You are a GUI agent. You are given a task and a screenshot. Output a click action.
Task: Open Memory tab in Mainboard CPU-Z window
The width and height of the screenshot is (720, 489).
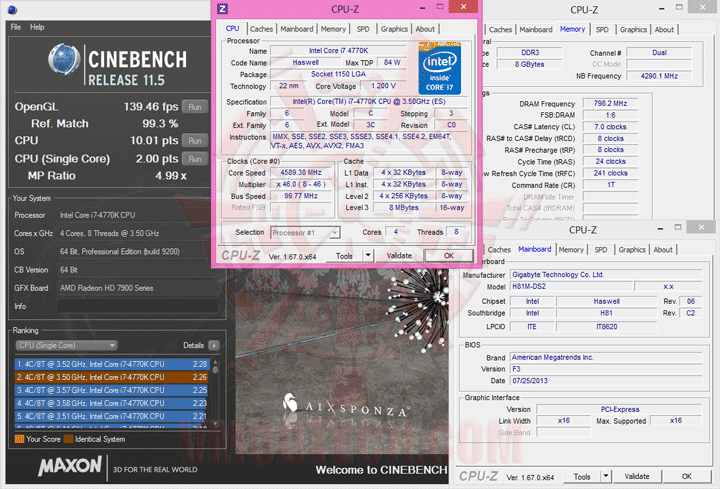[x=571, y=250]
